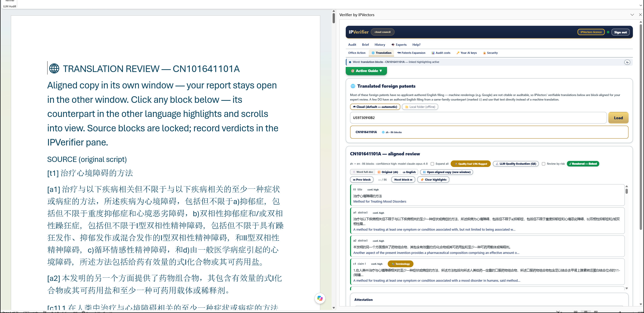Click the Load button
Screen dimensions: 644x313
pyautogui.click(x=618, y=118)
